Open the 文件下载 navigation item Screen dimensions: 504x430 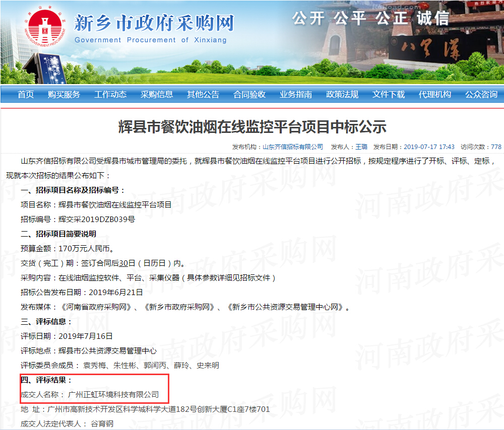[x=388, y=95]
